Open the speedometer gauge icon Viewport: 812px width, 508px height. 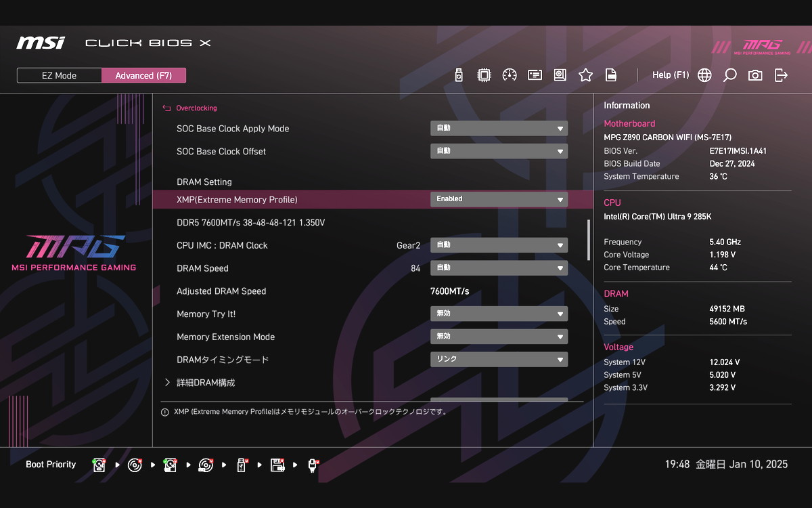(510, 75)
